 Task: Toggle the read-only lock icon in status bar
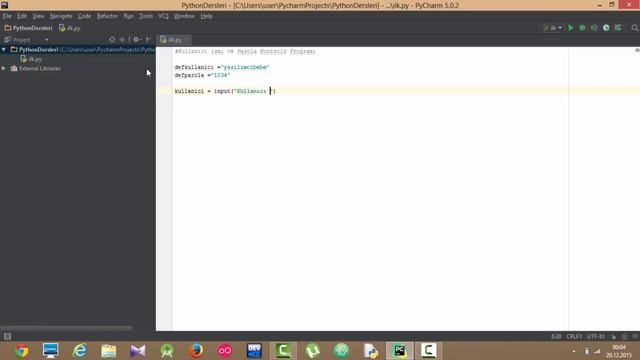[x=613, y=337]
